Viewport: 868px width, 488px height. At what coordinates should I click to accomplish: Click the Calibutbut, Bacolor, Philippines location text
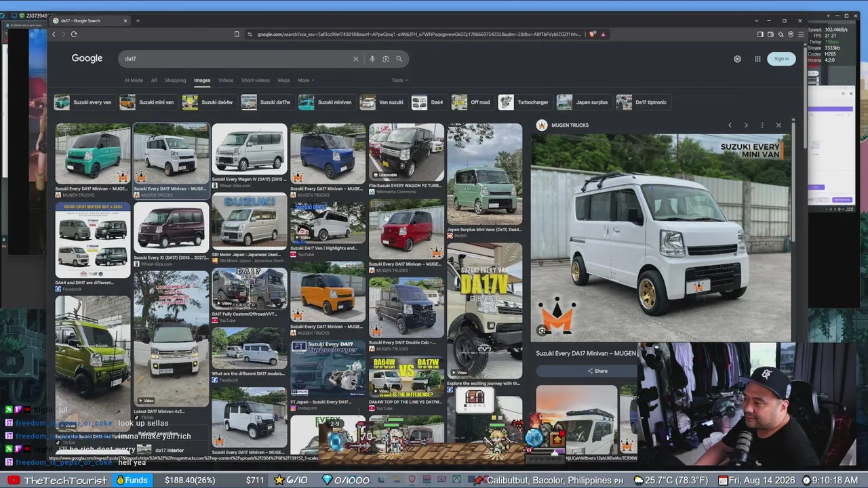click(550, 481)
